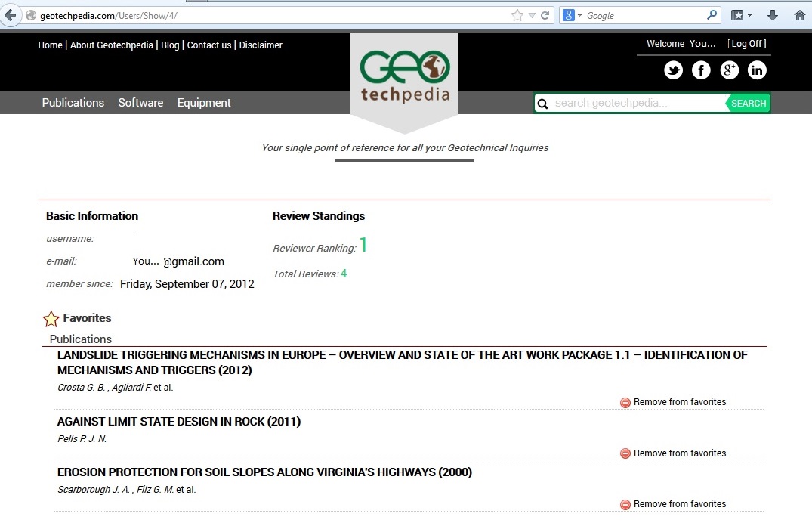Open the Equipment menu
The width and height of the screenshot is (812, 523).
pyautogui.click(x=204, y=103)
